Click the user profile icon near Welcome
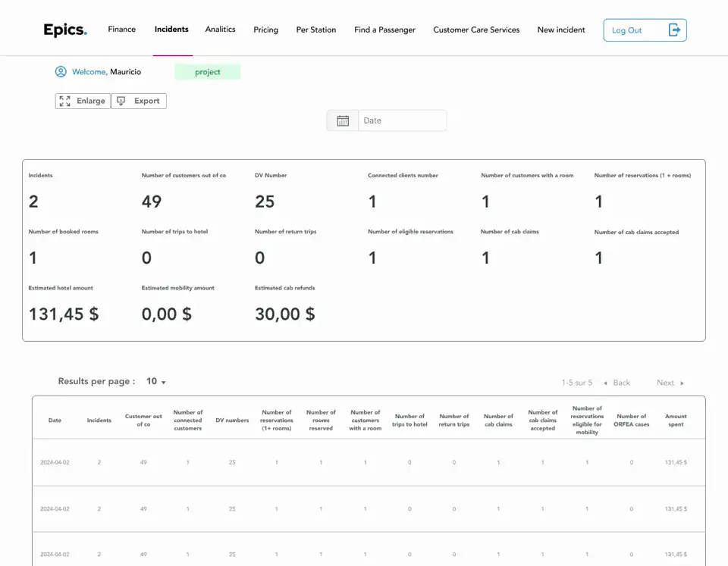The height and width of the screenshot is (566, 728). (61, 72)
